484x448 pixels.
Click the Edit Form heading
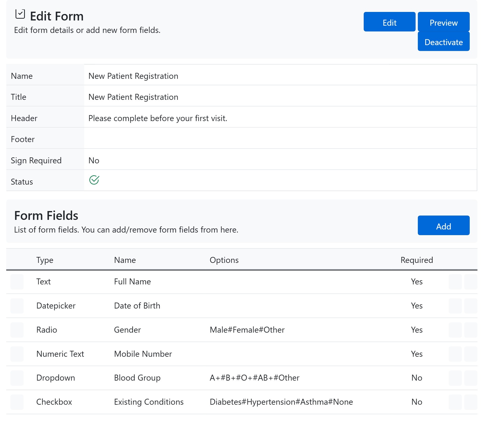pos(57,16)
